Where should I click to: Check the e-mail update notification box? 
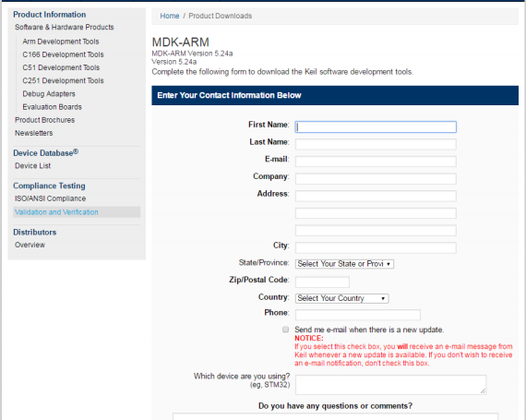click(285, 330)
